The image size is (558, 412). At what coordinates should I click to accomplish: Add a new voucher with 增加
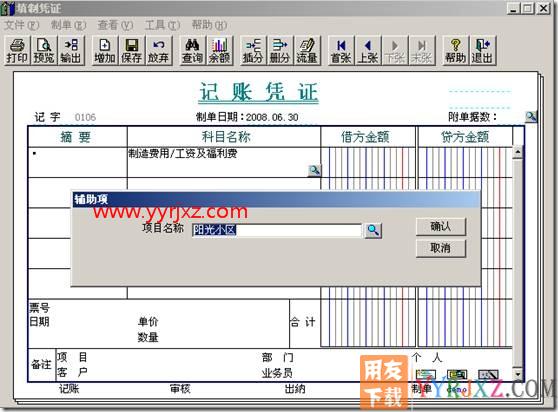(x=105, y=51)
